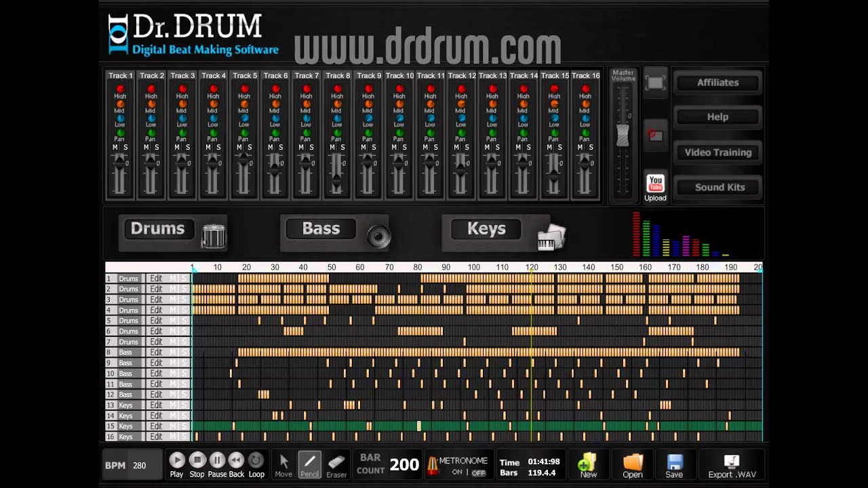Turn metronome ON
The height and width of the screenshot is (488, 868).
pos(457,472)
